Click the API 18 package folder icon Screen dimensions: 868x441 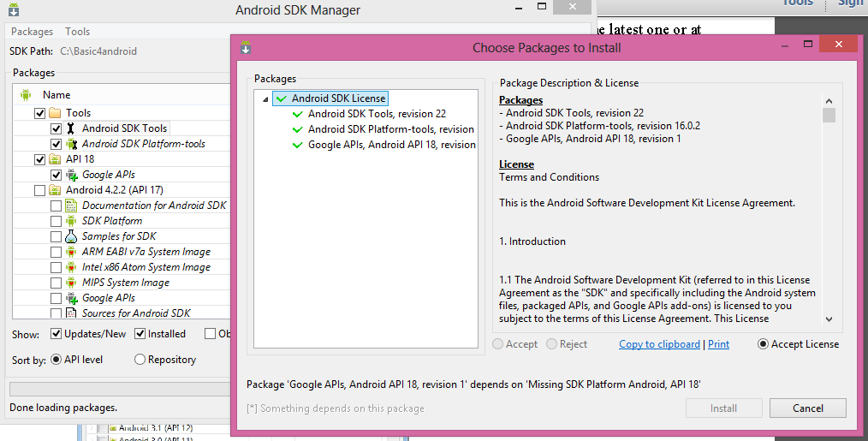55,159
